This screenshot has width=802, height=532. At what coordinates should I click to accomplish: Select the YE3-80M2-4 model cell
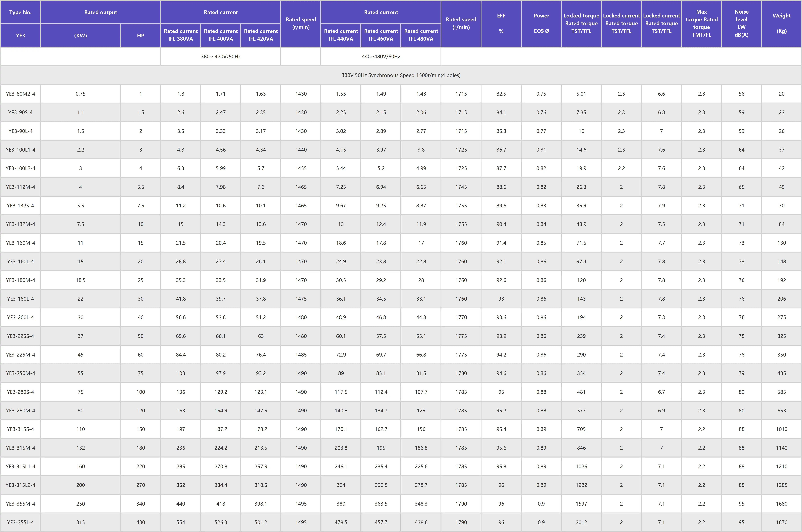click(x=20, y=94)
